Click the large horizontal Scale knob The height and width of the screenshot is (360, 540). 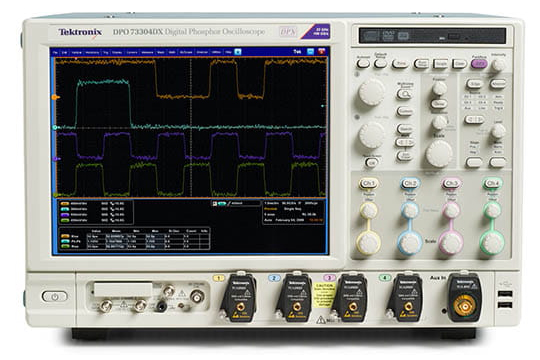(439, 154)
